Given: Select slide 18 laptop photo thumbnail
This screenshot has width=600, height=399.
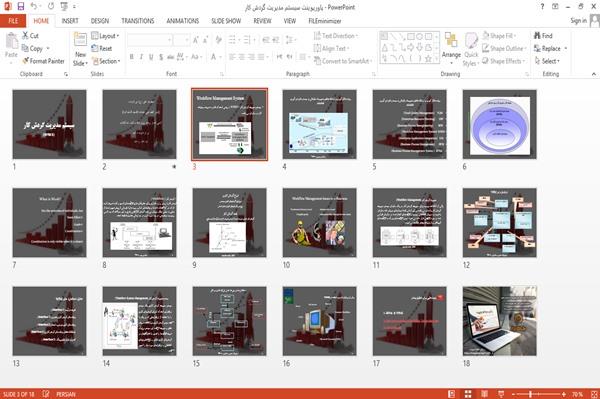Looking at the screenshot, I should [500, 321].
